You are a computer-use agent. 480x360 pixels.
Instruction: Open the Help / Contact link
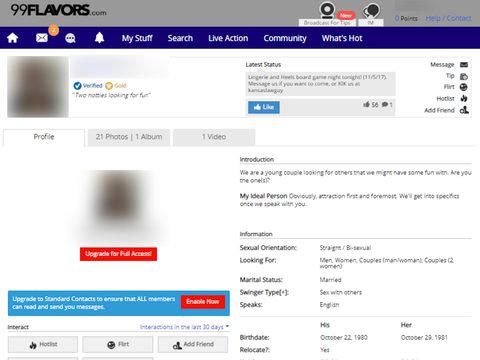point(448,18)
